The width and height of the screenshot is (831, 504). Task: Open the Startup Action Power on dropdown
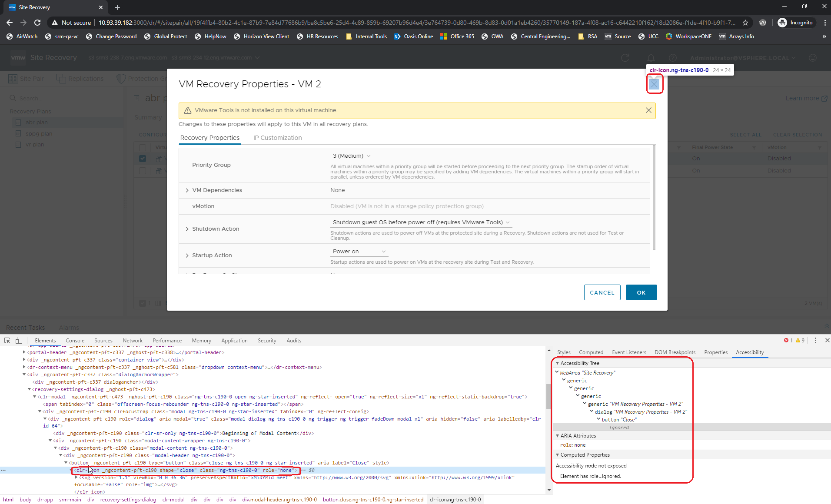[358, 251]
